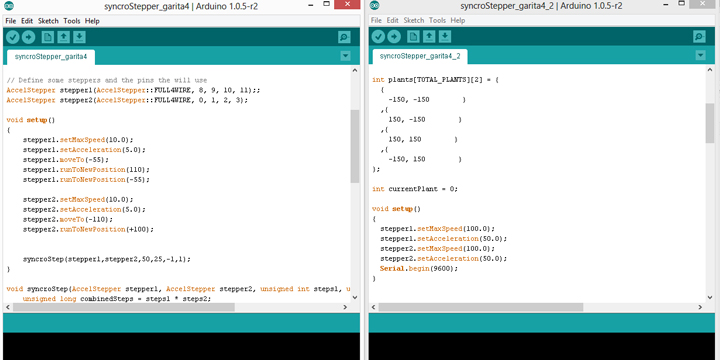Click the '// Define some steppers' comment line
This screenshot has height=360, width=720.
[107, 80]
